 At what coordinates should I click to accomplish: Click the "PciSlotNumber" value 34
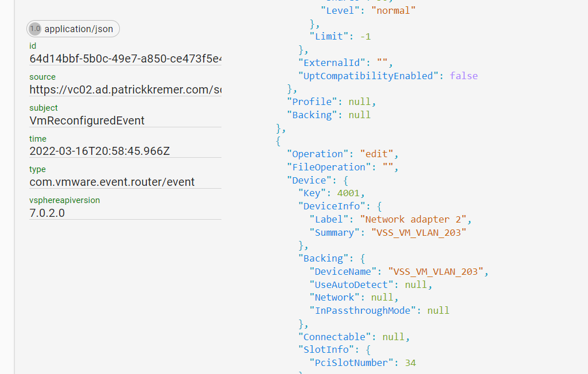click(410, 363)
